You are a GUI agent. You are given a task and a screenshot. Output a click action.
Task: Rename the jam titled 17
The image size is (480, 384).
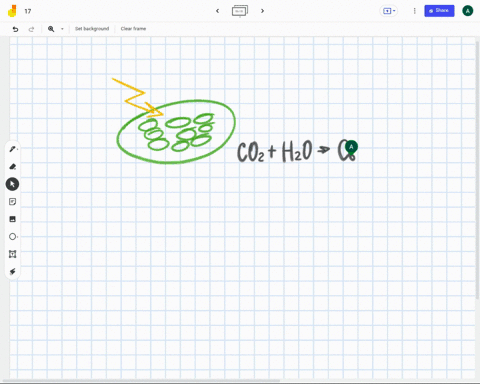(x=28, y=11)
